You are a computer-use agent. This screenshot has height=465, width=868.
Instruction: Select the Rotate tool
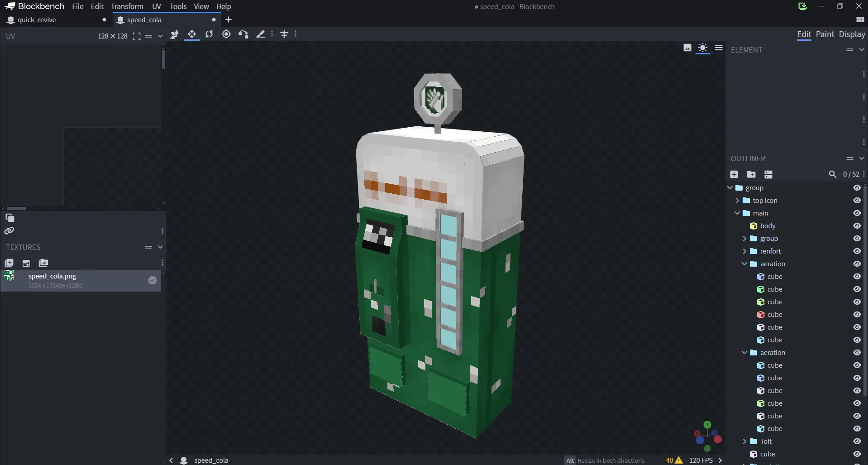tap(209, 34)
